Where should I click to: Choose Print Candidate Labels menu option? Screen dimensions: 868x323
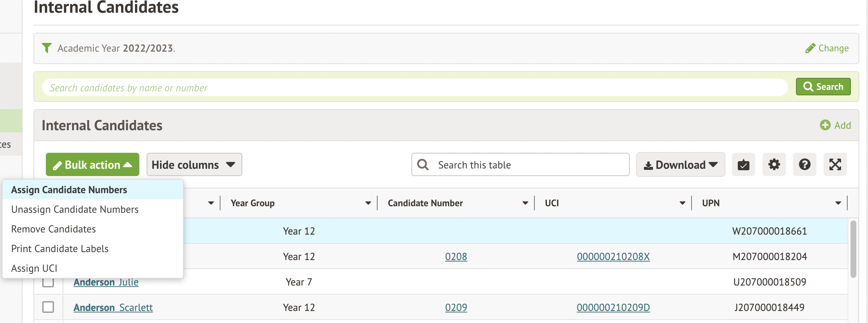(60, 249)
